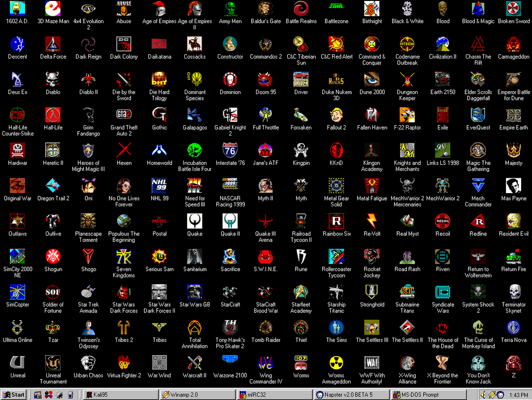Screen dimensions: 532x400
Task: Select the Serious Sam icon
Action: pos(160,257)
